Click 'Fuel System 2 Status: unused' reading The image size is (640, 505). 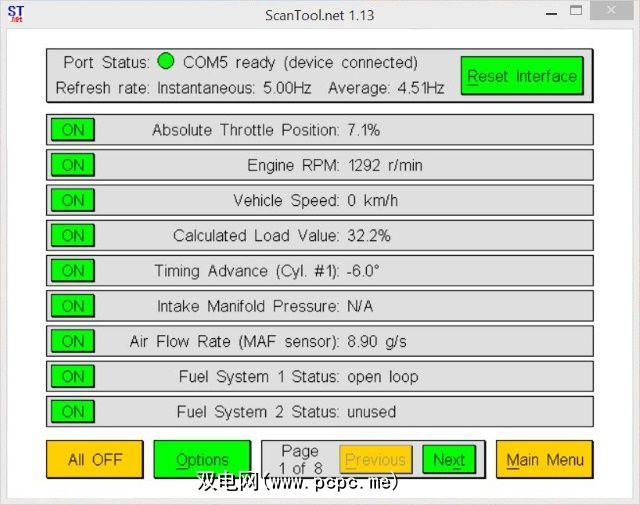[x=286, y=412]
